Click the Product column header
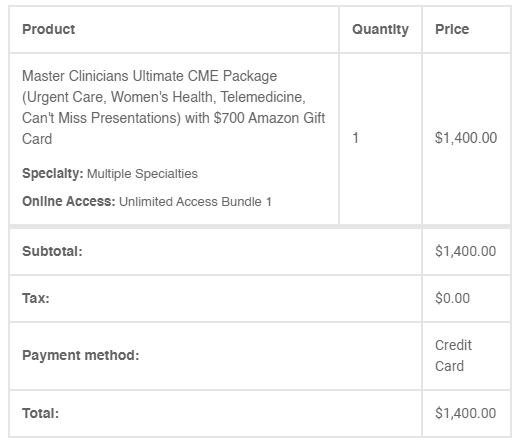The image size is (522, 445). tap(49, 29)
